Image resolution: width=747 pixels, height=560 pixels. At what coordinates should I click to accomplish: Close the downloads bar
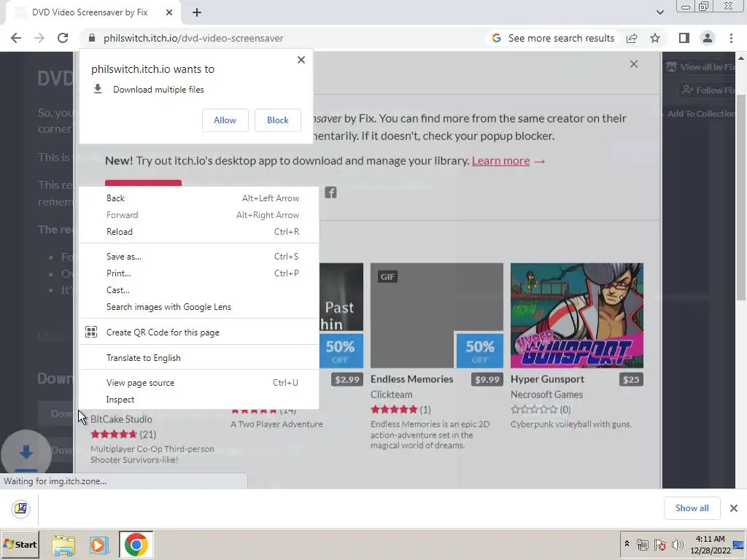point(734,508)
